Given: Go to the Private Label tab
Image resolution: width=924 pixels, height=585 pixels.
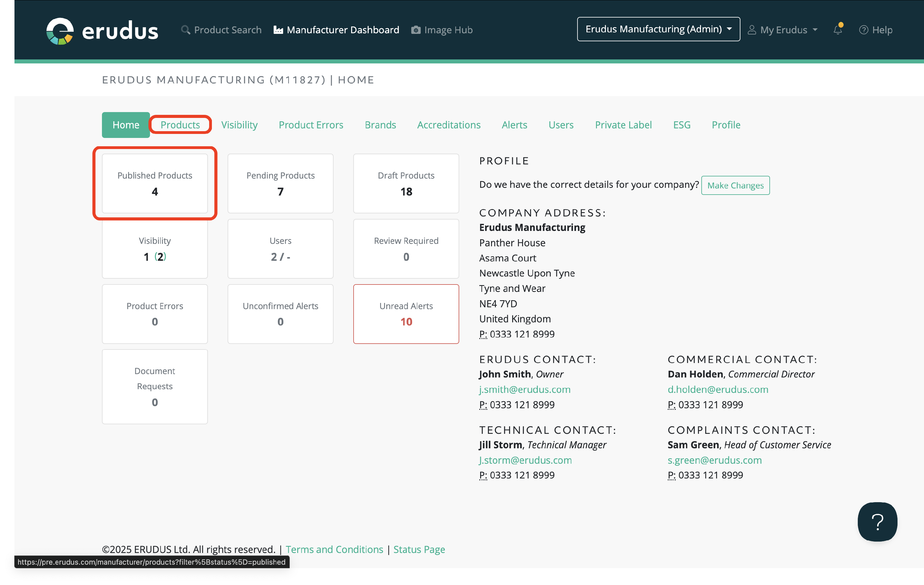Looking at the screenshot, I should point(623,125).
